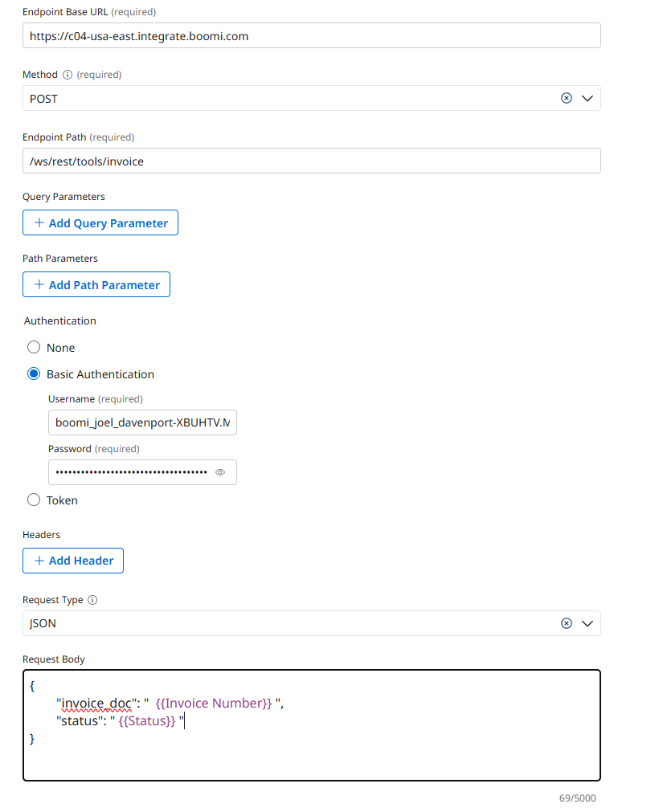
Task: Click the info icon beside Request Type
Action: pyautogui.click(x=90, y=599)
